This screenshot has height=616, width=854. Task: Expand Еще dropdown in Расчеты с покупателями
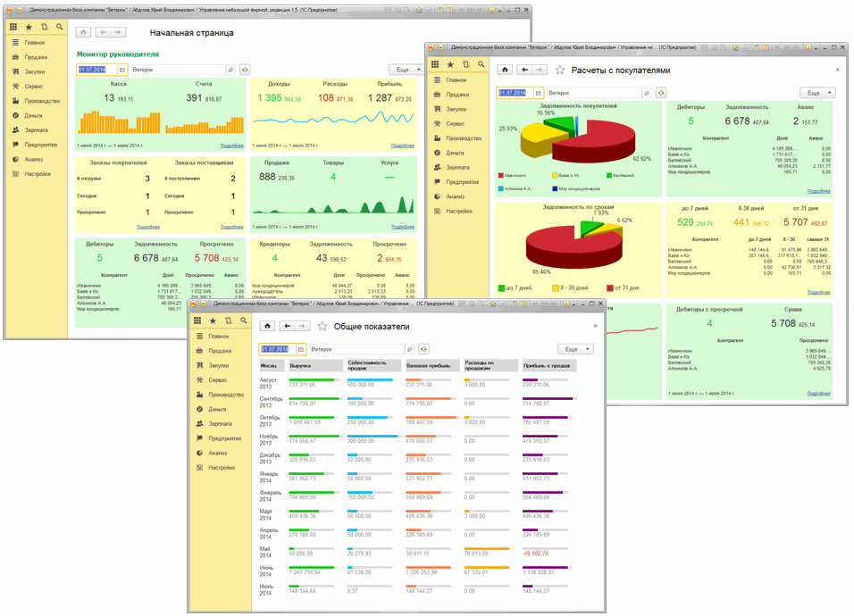point(817,93)
